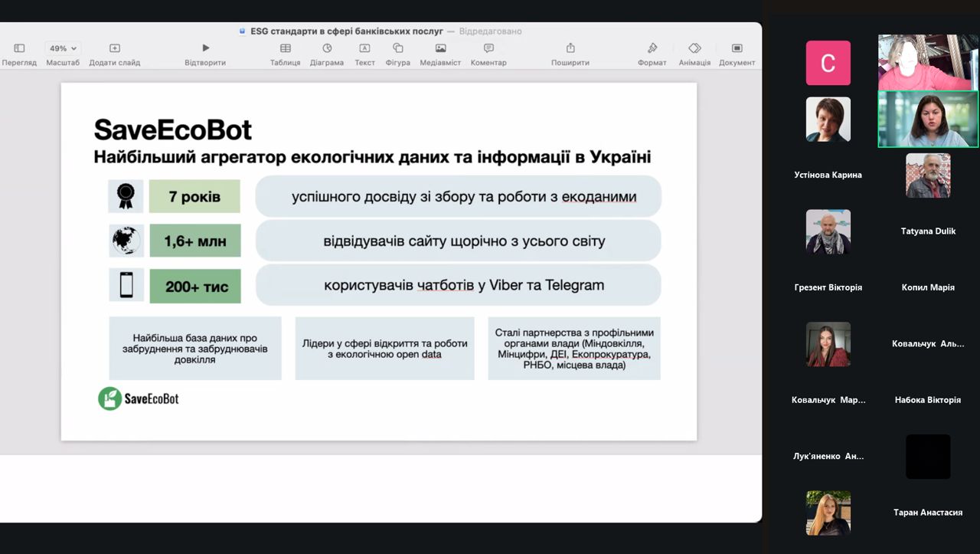
Task: Add a comment with Коментар icon
Action: coord(488,48)
